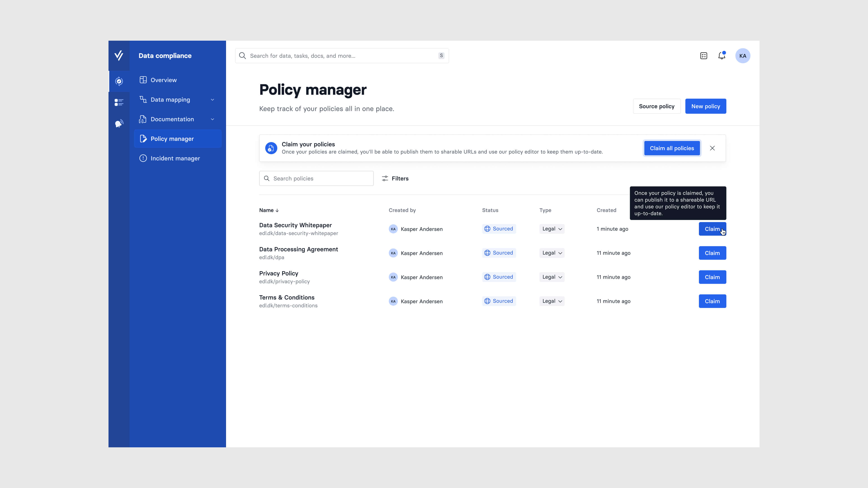The height and width of the screenshot is (488, 868).
Task: Click the app logo checkmark icon
Action: click(119, 56)
